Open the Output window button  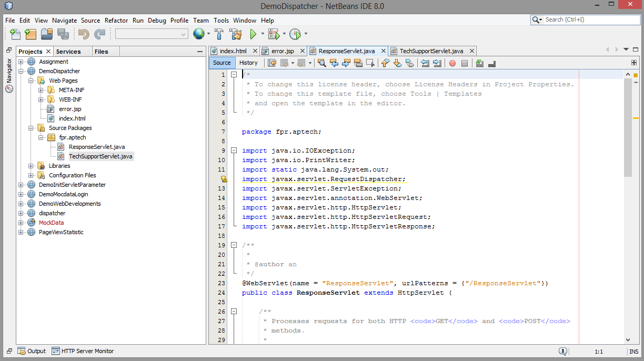[x=32, y=351]
